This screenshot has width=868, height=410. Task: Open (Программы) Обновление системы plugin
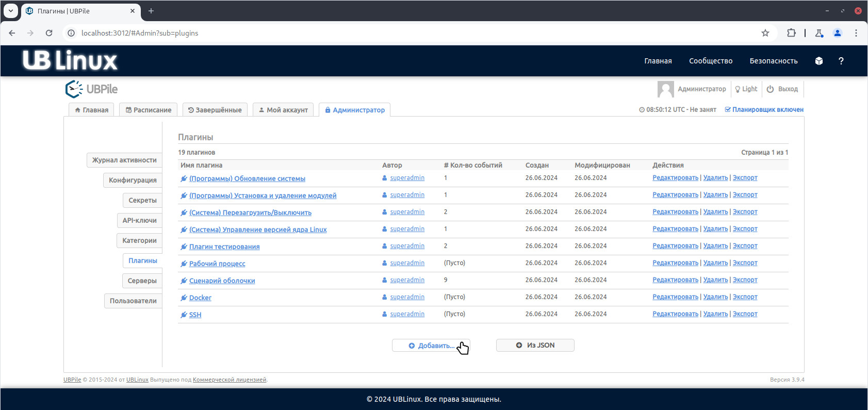tap(247, 178)
